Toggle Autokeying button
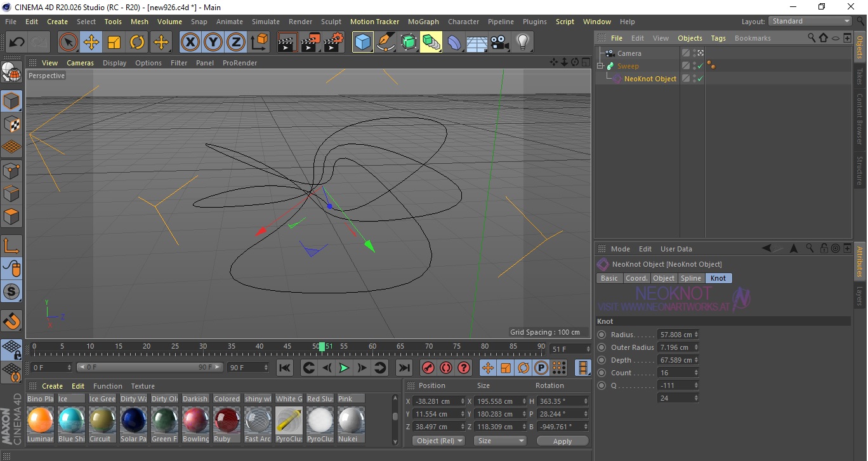This screenshot has width=868, height=461. click(x=446, y=368)
